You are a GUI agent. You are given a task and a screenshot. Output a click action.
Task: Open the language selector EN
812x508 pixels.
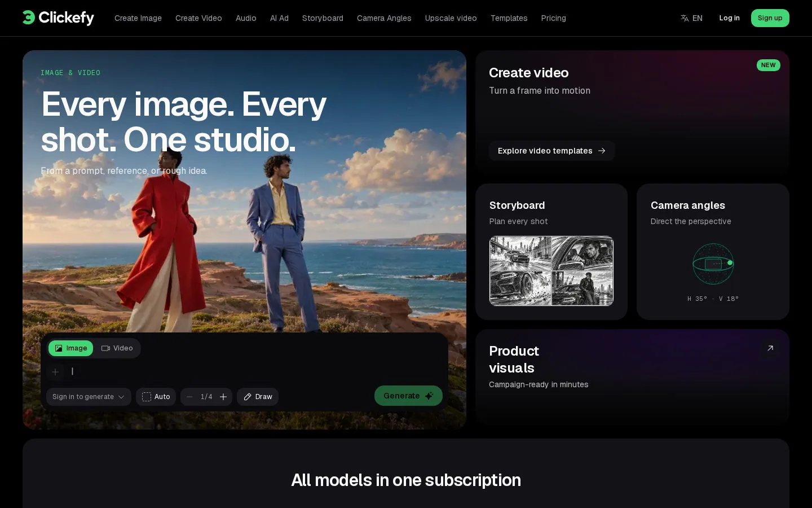(x=691, y=18)
